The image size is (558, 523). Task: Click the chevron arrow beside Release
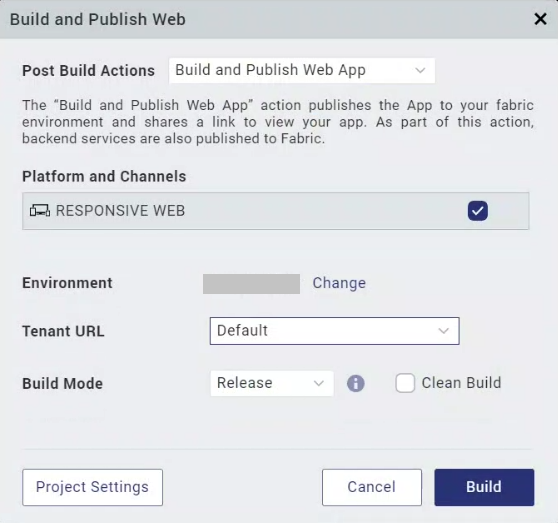pyautogui.click(x=319, y=383)
